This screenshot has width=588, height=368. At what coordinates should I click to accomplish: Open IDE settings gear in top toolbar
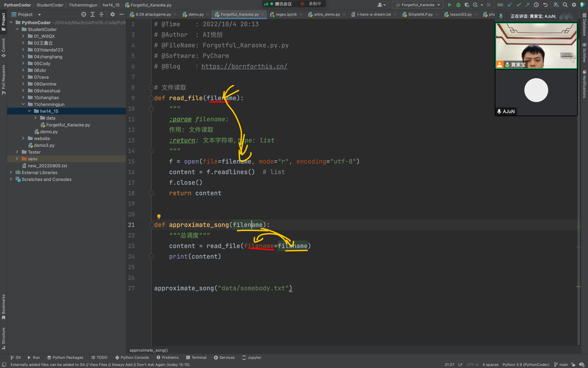574,5
